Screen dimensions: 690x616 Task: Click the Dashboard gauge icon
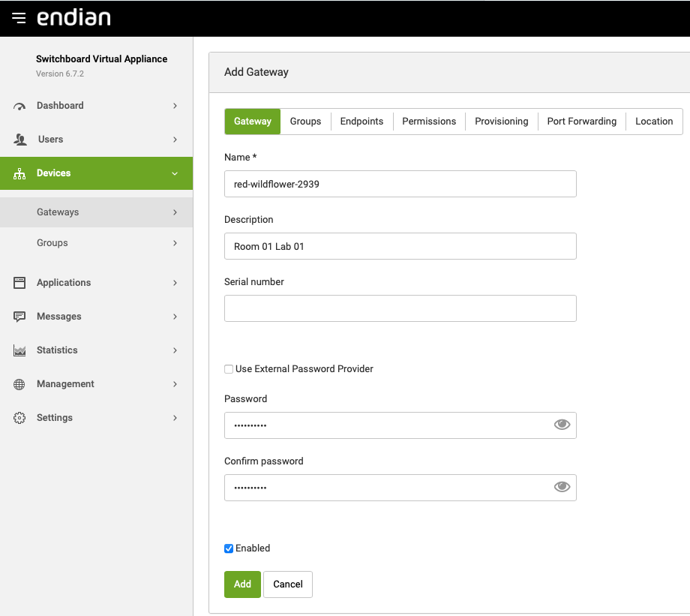click(20, 106)
